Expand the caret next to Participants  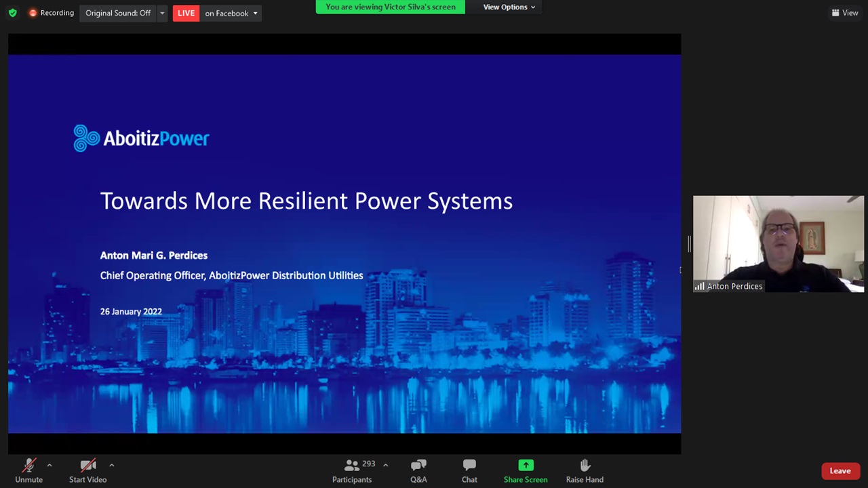(385, 465)
